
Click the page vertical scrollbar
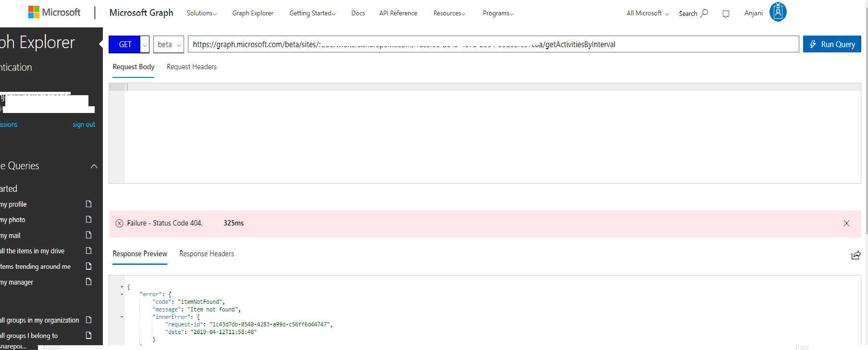click(866, 120)
